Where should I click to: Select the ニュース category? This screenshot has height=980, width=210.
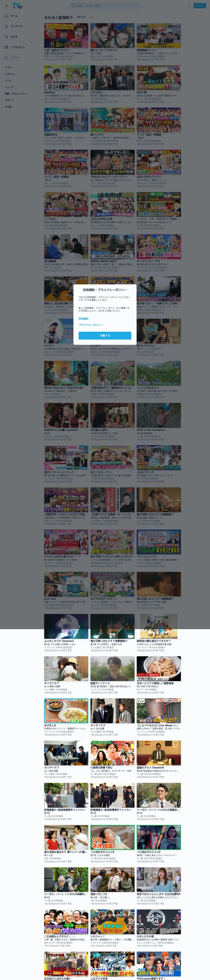pos(9,87)
